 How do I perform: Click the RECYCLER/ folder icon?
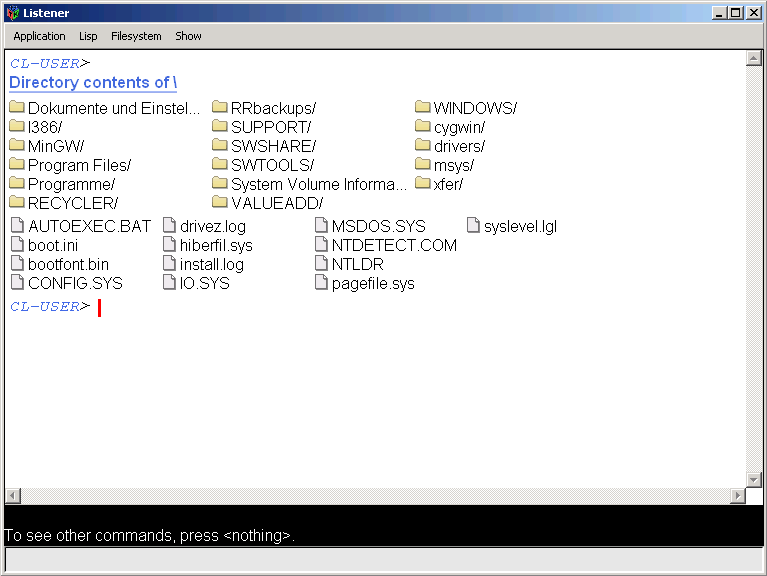[x=17, y=202]
